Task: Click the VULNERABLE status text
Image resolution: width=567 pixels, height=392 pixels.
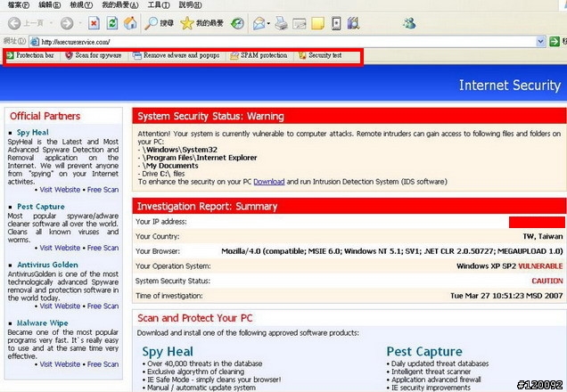Action: 540,266
